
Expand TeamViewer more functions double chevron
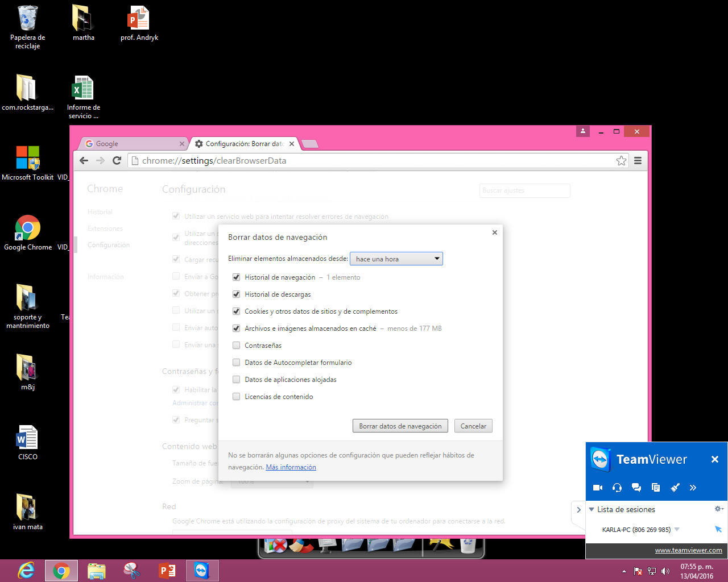pyautogui.click(x=693, y=488)
